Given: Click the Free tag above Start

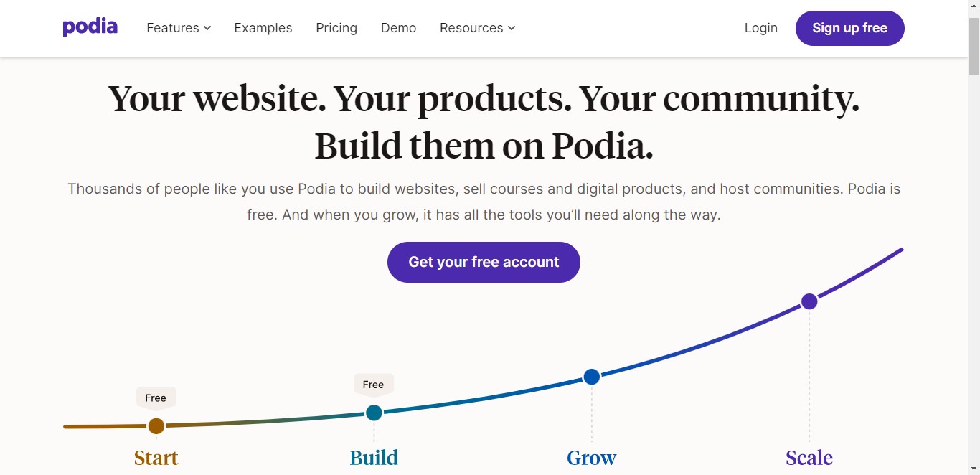Looking at the screenshot, I should point(156,398).
